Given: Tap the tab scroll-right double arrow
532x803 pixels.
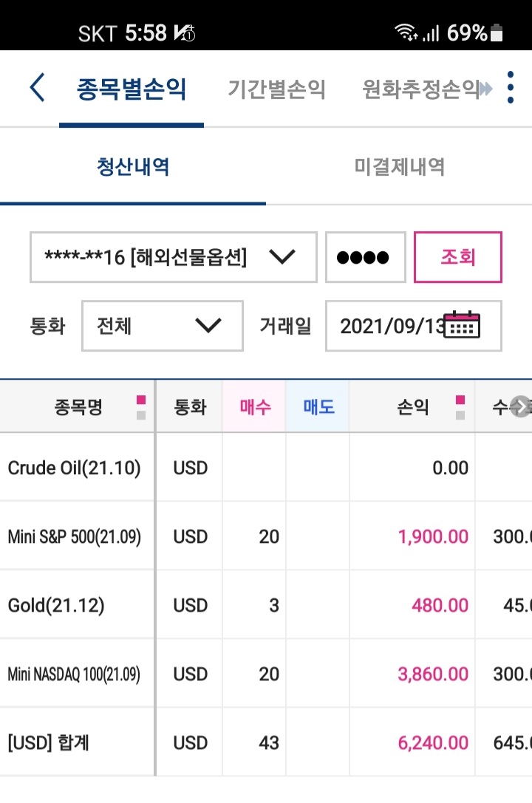Looking at the screenshot, I should [486, 89].
